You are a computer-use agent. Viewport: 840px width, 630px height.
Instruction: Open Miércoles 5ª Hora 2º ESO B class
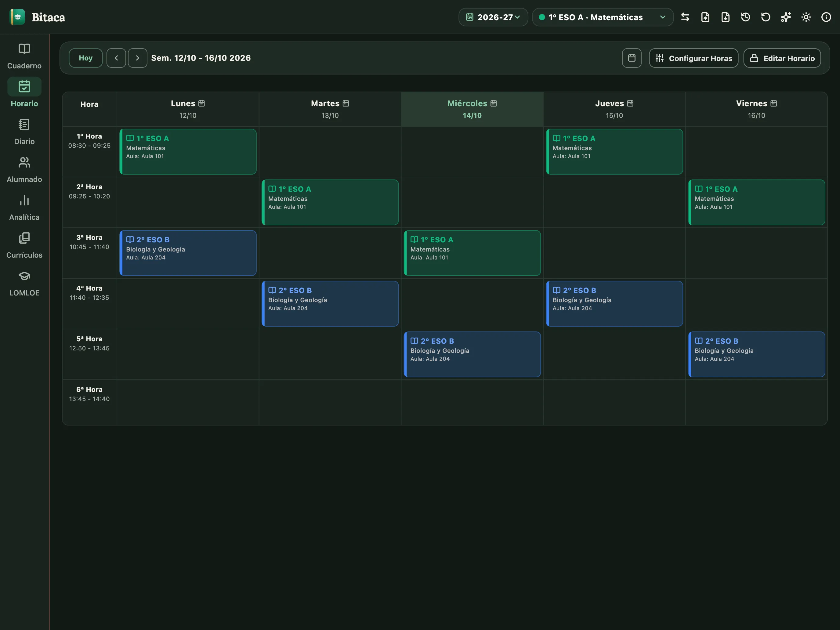(x=472, y=354)
